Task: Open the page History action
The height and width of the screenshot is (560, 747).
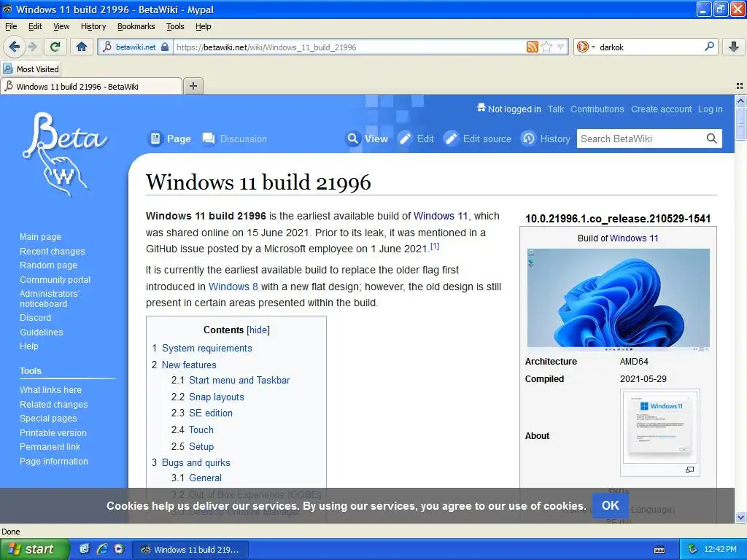Action: 546,139
